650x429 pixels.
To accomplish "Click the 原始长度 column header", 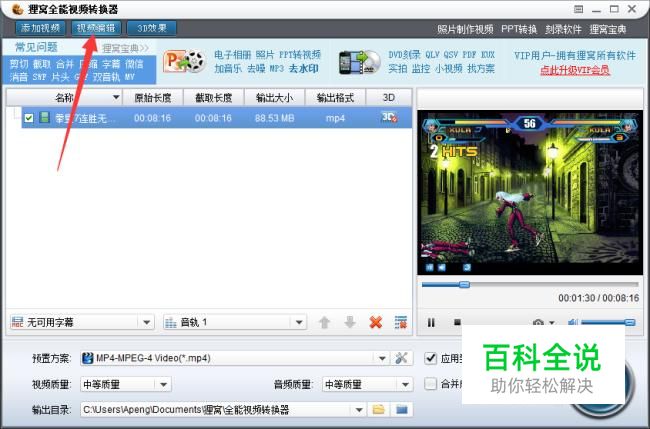I will pyautogui.click(x=153, y=98).
